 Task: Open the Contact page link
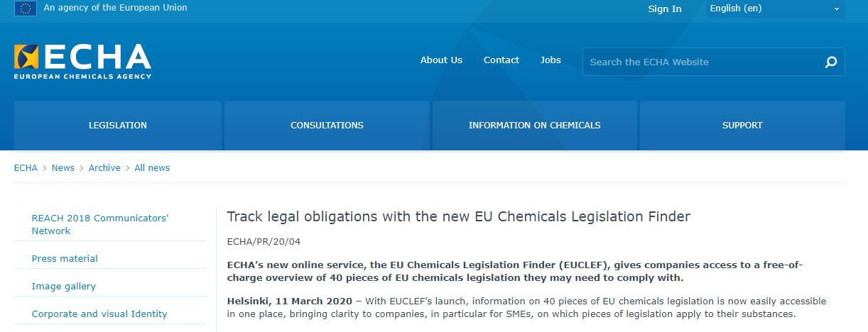501,60
